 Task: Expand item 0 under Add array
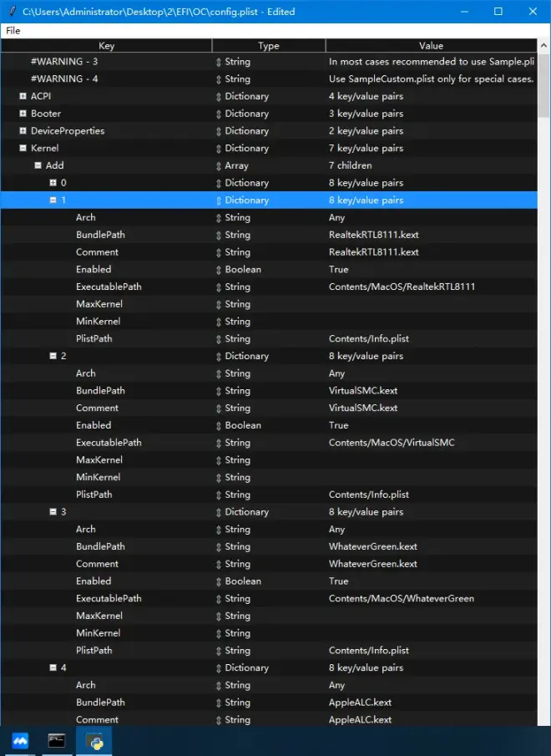pos(53,183)
